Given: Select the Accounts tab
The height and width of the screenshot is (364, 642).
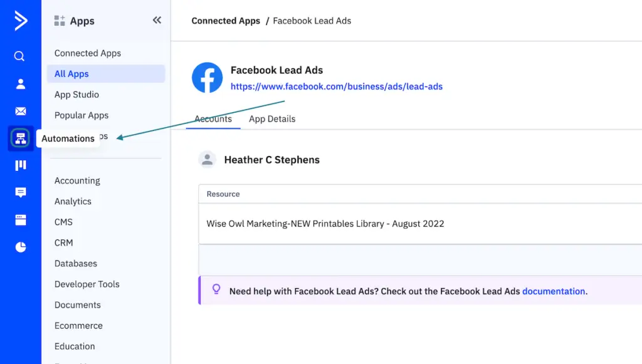Looking at the screenshot, I should click(x=213, y=118).
